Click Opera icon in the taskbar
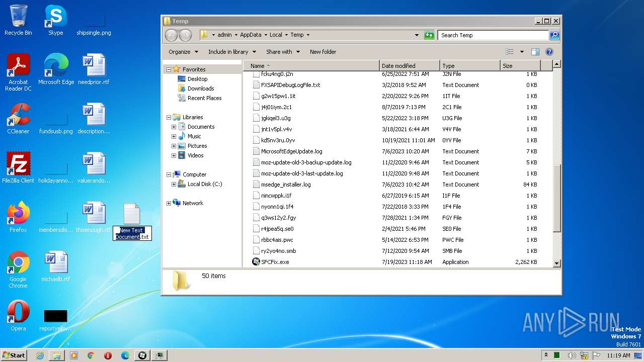 click(108, 355)
